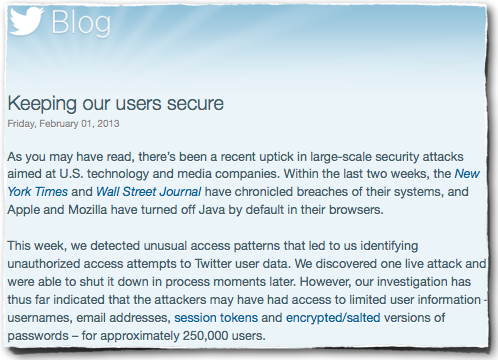
Task: Follow the session tokens link
Action: pyautogui.click(x=216, y=318)
